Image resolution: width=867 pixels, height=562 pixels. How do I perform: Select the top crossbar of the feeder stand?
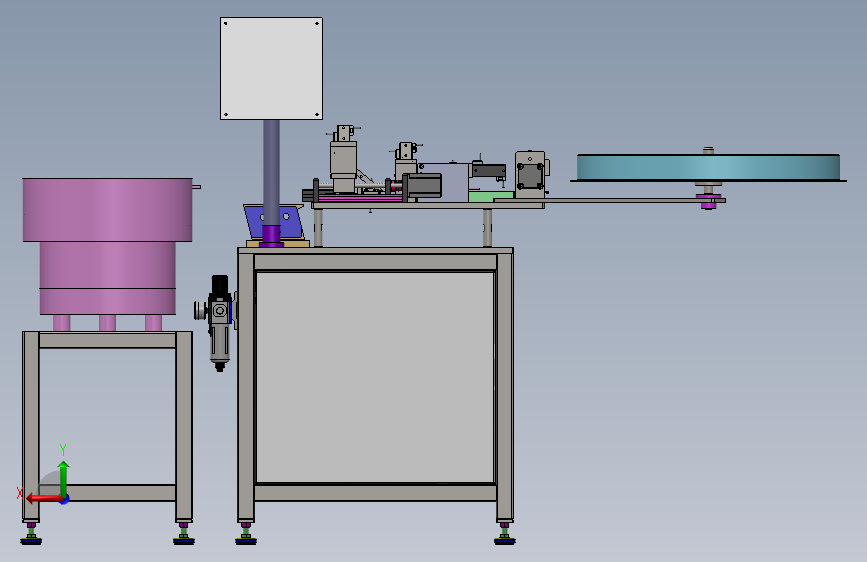click(x=107, y=340)
